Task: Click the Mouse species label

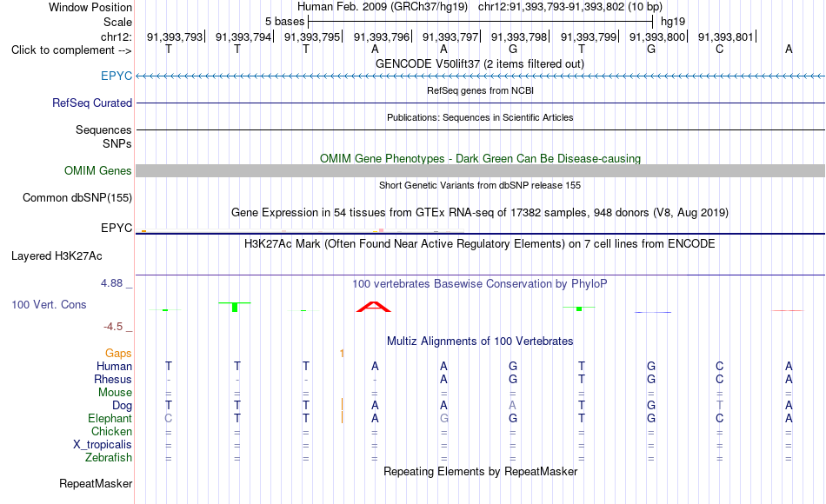Action: (x=115, y=393)
